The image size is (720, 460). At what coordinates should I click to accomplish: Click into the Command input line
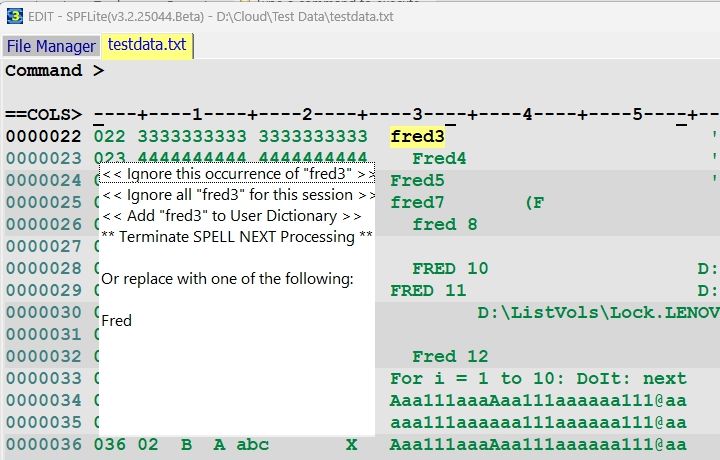pyautogui.click(x=400, y=71)
